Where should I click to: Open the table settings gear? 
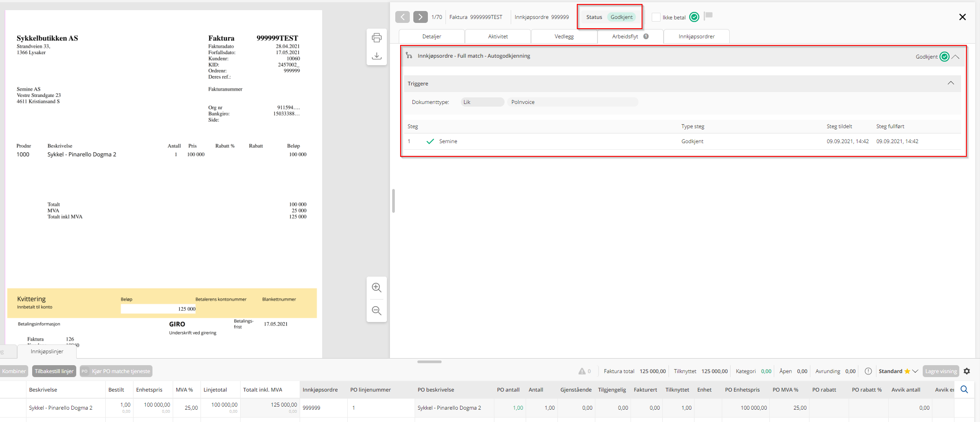pos(967,371)
